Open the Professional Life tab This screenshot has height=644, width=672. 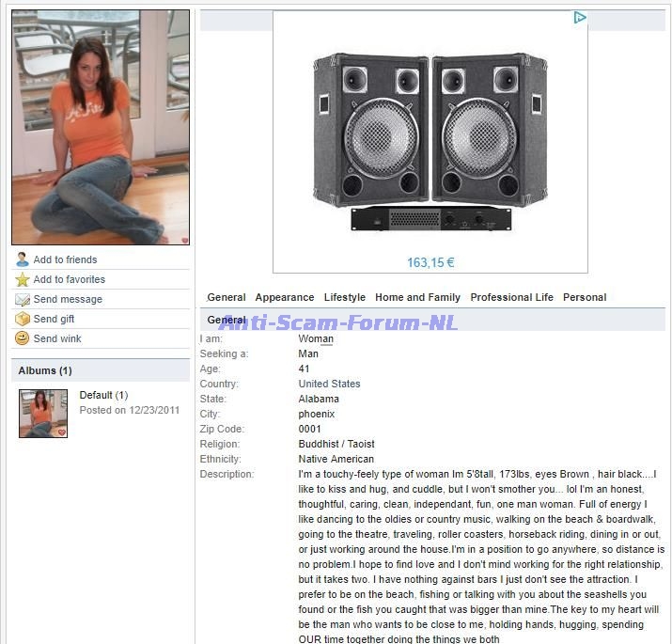512,297
